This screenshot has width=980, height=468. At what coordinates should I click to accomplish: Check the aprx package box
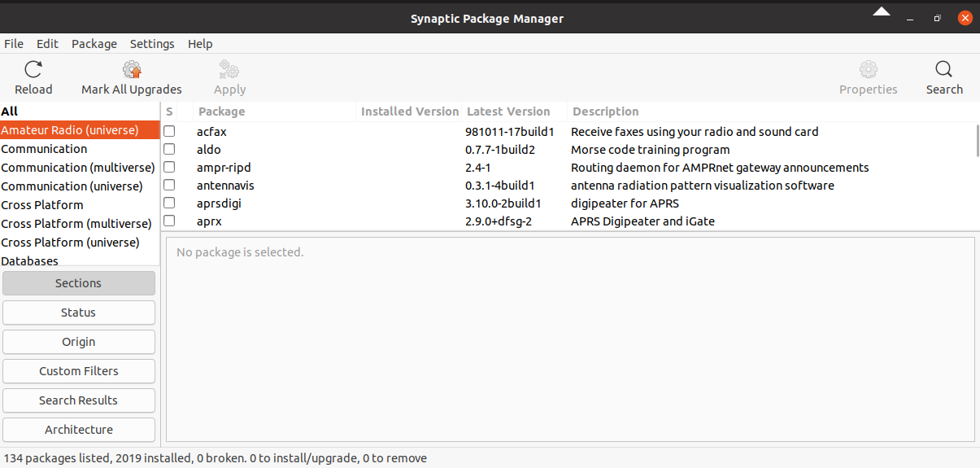tap(169, 221)
